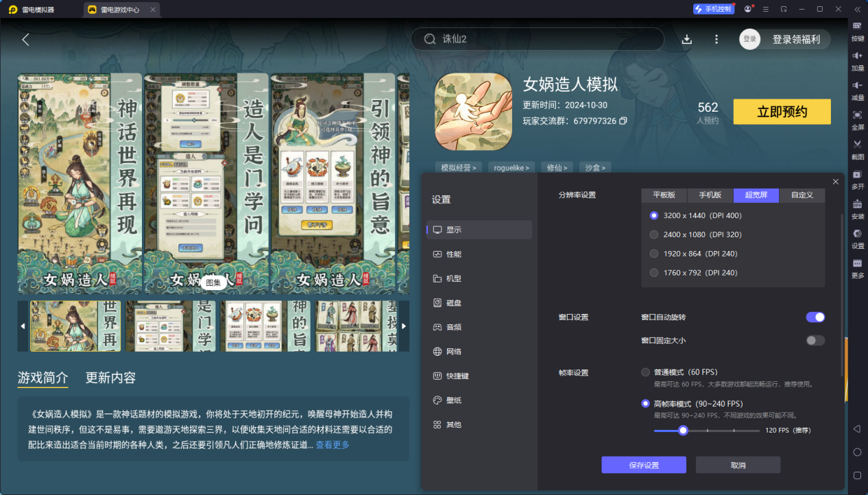Collapse the right sidebar with double chevron
This screenshot has height=495, width=868.
857,9
